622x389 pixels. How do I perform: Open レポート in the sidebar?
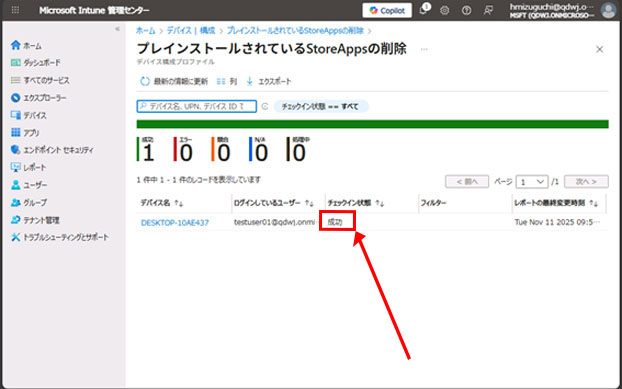(29, 167)
